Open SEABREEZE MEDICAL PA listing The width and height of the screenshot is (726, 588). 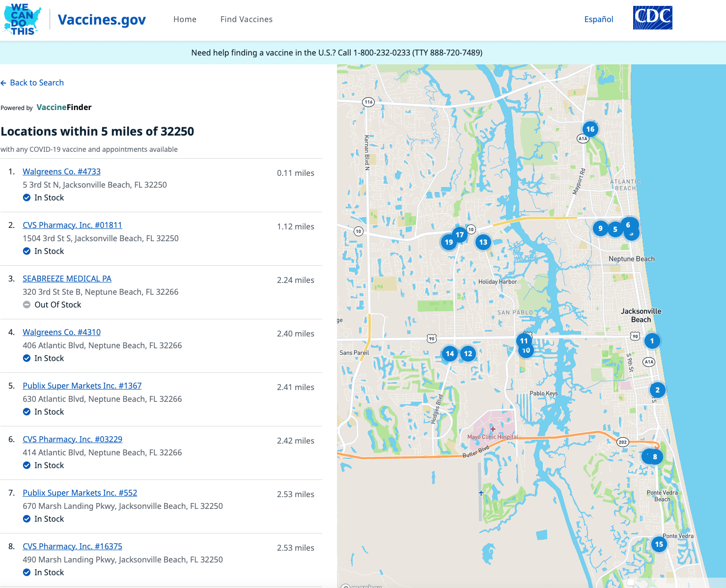tap(67, 279)
